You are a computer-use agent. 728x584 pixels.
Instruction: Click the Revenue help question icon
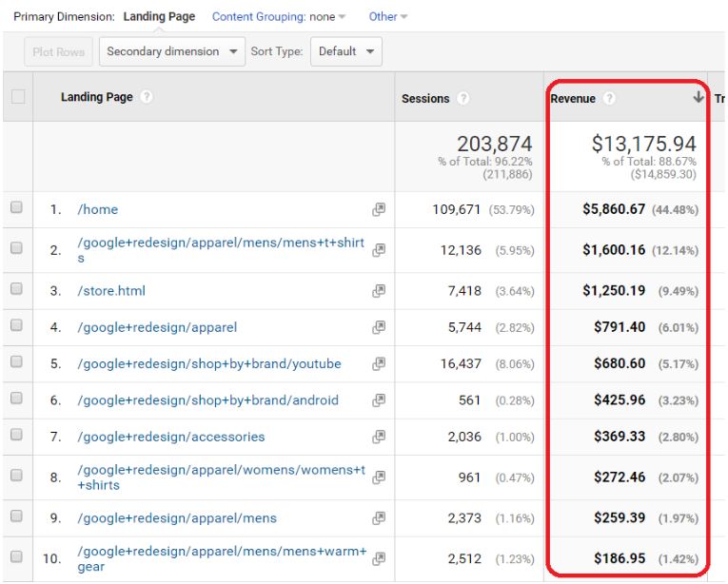coord(609,98)
